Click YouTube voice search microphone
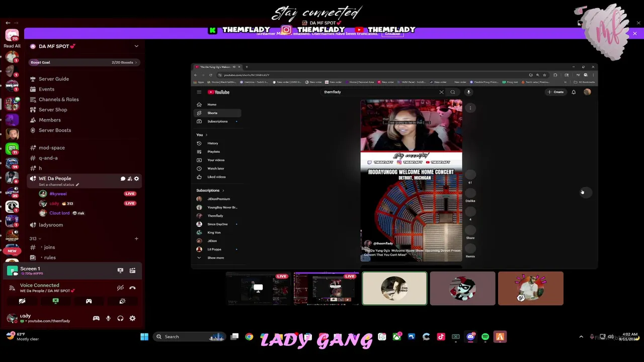The width and height of the screenshot is (644, 362). 468,92
